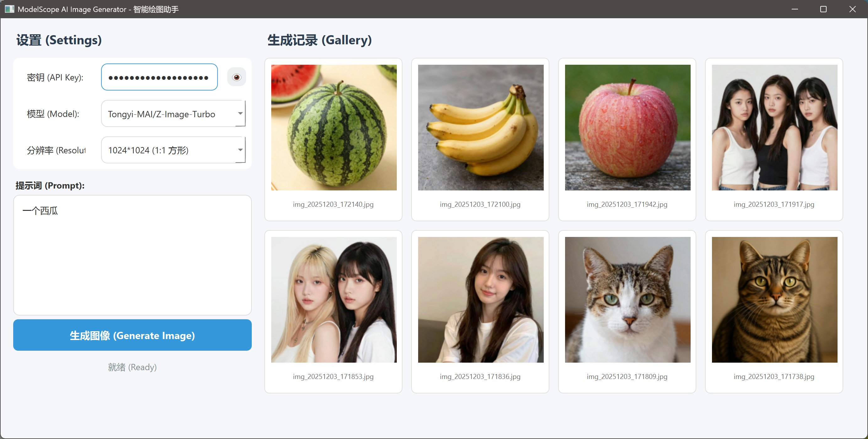Select the three women image thumbnail
Image resolution: width=868 pixels, height=439 pixels.
click(x=774, y=128)
